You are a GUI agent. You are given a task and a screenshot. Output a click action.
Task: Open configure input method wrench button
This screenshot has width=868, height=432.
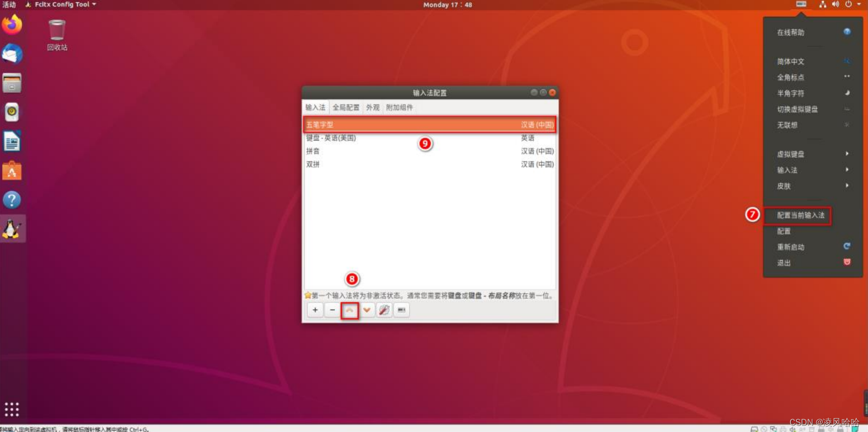[384, 310]
